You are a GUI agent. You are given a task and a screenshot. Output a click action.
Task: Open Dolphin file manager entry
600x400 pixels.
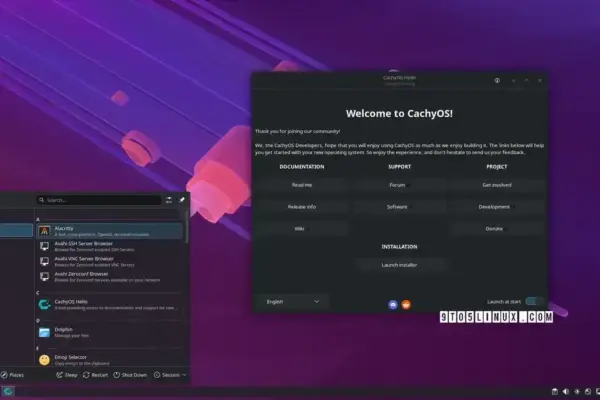(109, 332)
